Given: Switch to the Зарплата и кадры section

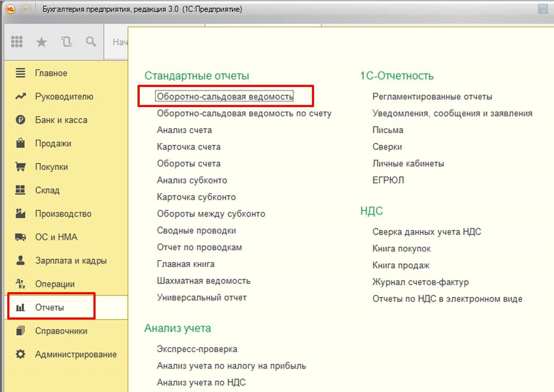Looking at the screenshot, I should (71, 260).
